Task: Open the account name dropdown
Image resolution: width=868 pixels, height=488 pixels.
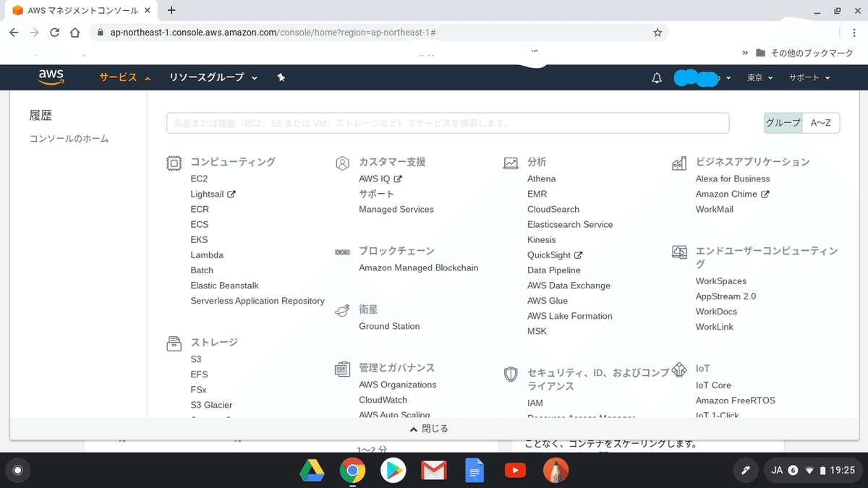Action: pos(702,77)
